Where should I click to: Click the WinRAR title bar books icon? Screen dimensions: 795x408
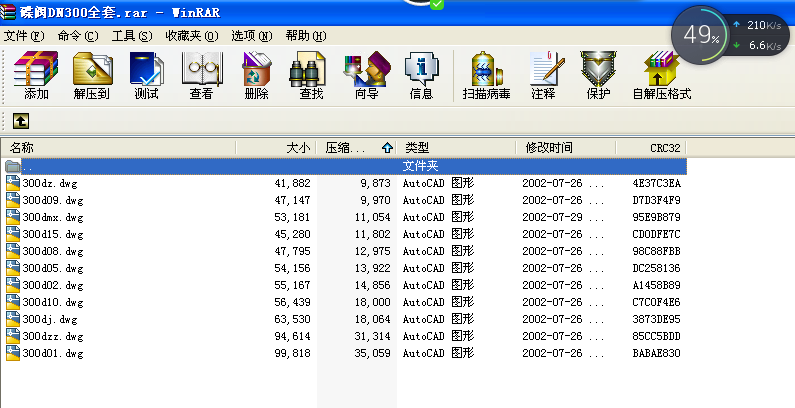8,11
